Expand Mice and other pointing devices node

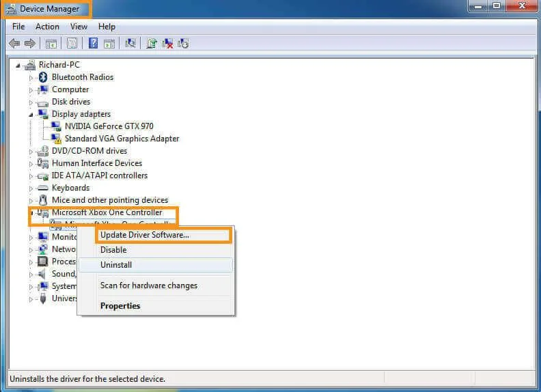tap(31, 201)
